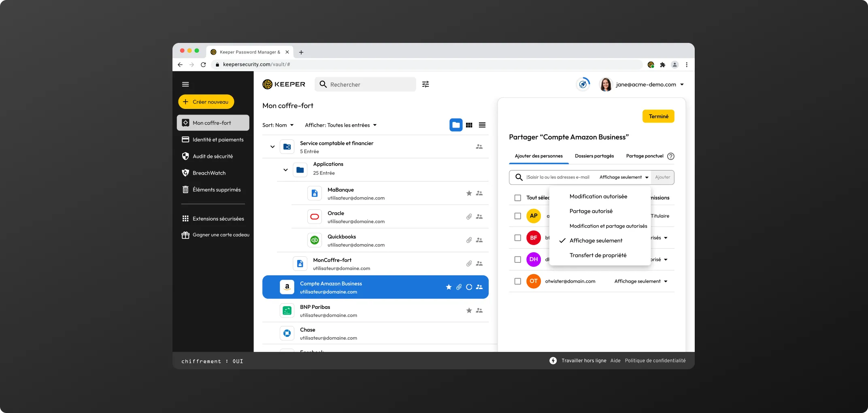Click star icon on Compte Amazon Business
This screenshot has height=413, width=868.
pos(449,287)
